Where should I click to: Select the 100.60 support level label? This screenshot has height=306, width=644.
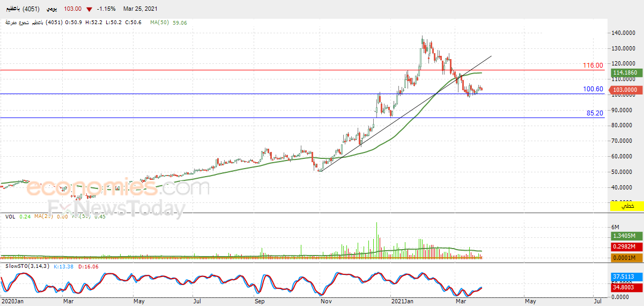click(593, 89)
